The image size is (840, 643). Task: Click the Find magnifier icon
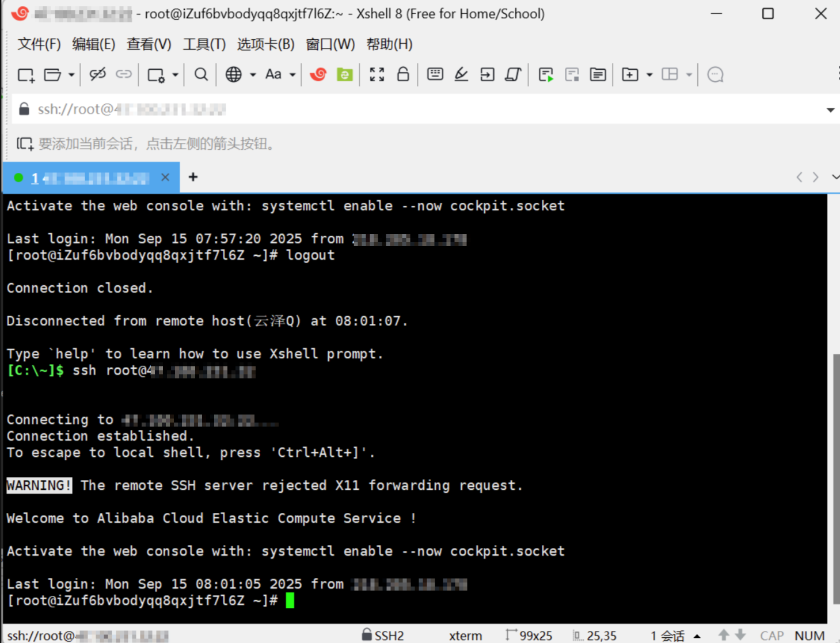201,74
